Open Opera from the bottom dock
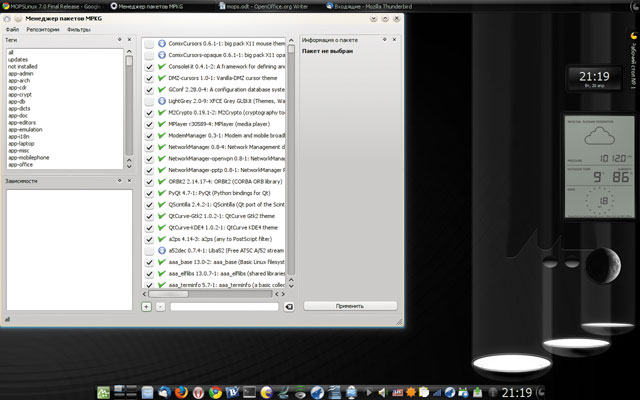 pyautogui.click(x=198, y=393)
